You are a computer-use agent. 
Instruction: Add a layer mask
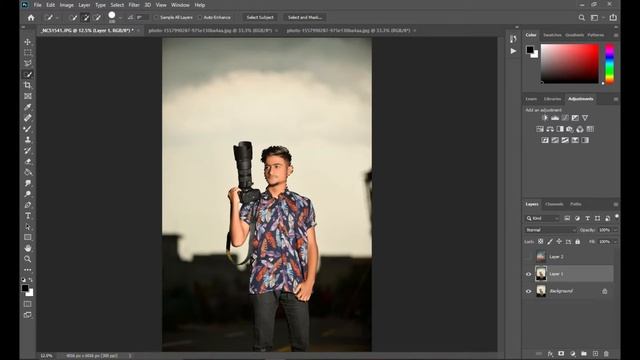coord(561,353)
